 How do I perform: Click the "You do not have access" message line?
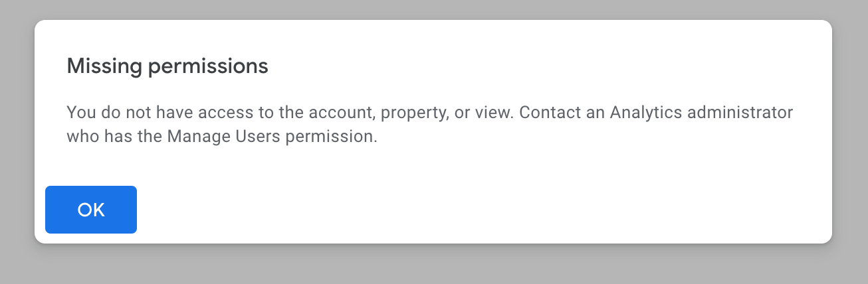(x=429, y=112)
